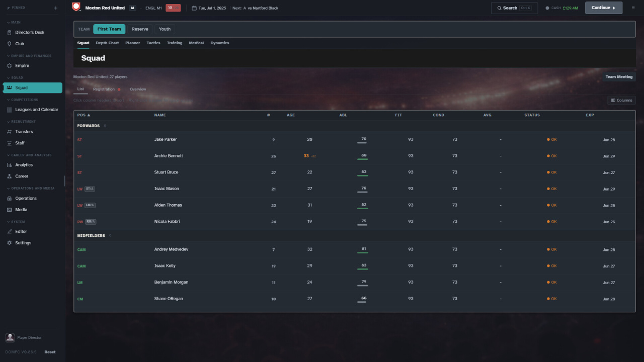The height and width of the screenshot is (362, 644).
Task: Open the Transfers arrows icon item
Action: click(33, 132)
